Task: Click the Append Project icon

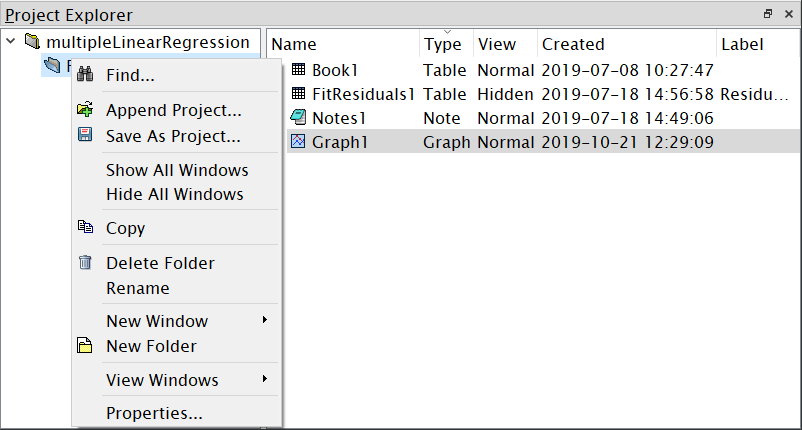Action: (86, 110)
